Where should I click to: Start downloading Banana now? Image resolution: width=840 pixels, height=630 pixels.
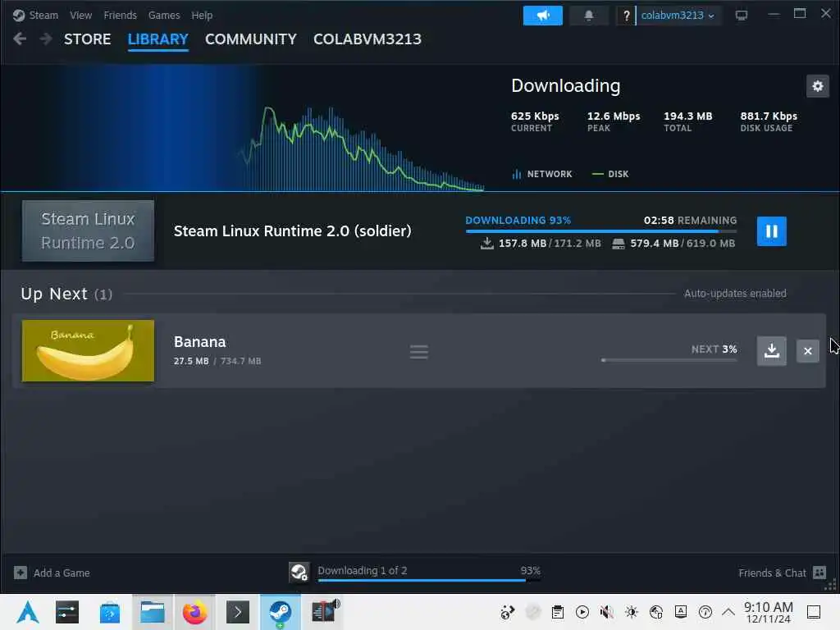771,351
